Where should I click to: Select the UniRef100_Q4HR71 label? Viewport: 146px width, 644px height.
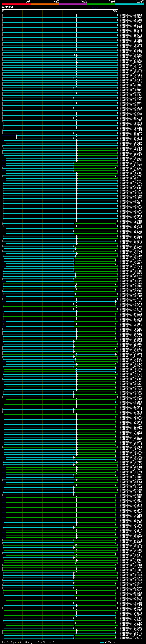131,615
